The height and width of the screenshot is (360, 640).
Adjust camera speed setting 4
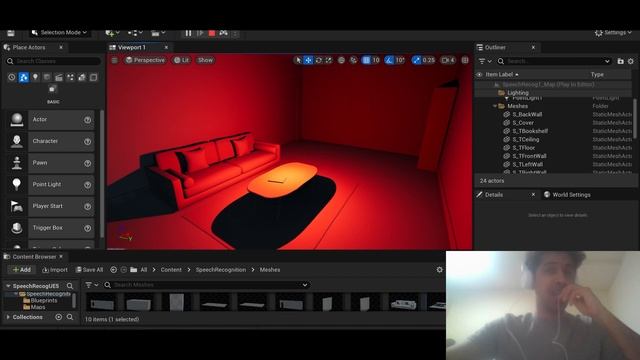[448, 60]
